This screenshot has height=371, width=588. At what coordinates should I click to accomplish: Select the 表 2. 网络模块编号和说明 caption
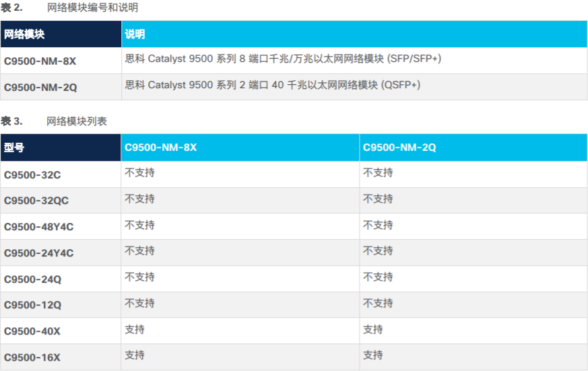(69, 7)
